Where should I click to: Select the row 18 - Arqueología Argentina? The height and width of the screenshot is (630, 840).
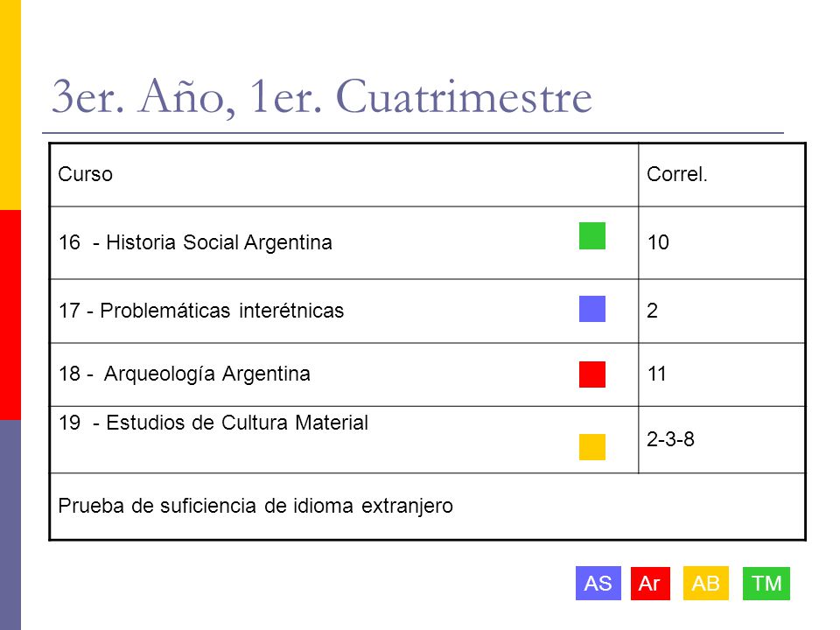(x=427, y=374)
